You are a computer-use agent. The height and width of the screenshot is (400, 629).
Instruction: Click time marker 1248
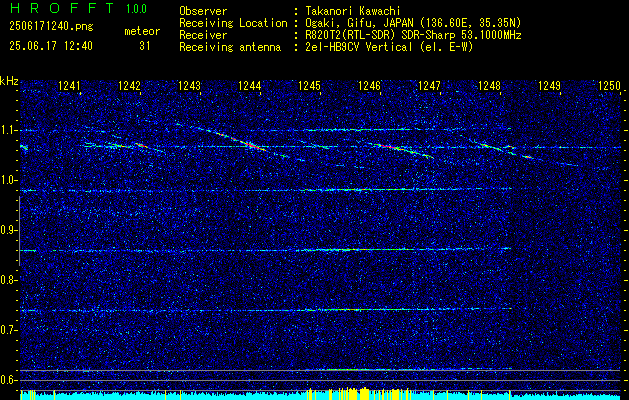489,85
